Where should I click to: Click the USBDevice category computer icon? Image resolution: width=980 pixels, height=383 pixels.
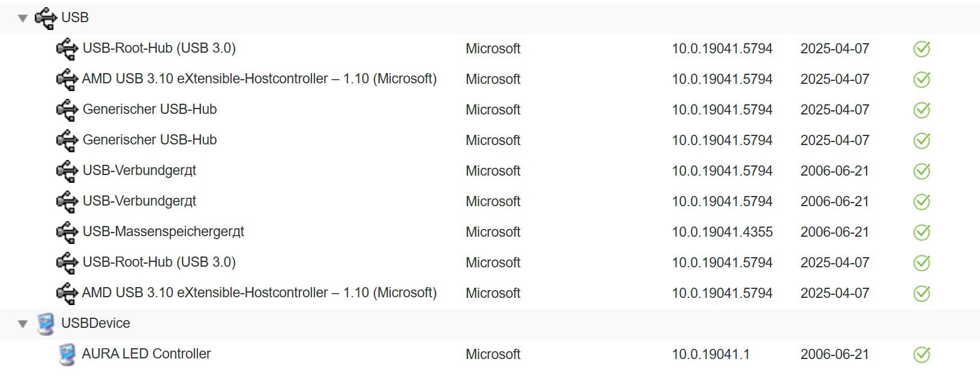(46, 324)
